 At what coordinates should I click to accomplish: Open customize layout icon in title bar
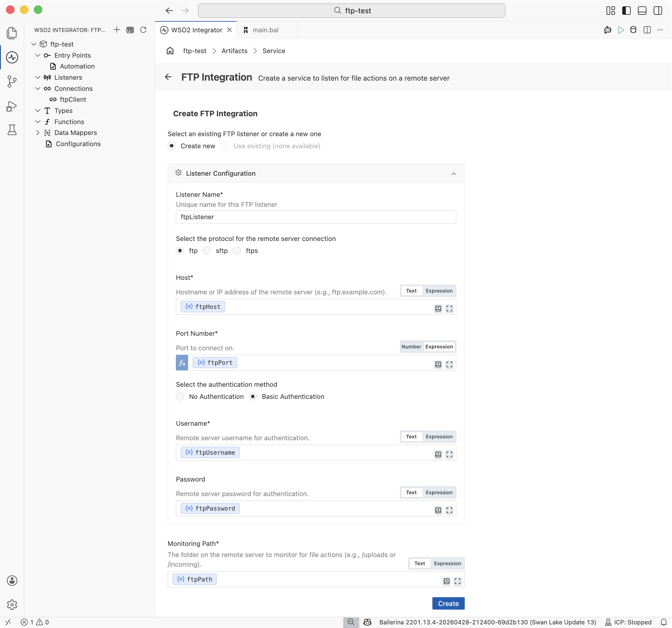[610, 11]
